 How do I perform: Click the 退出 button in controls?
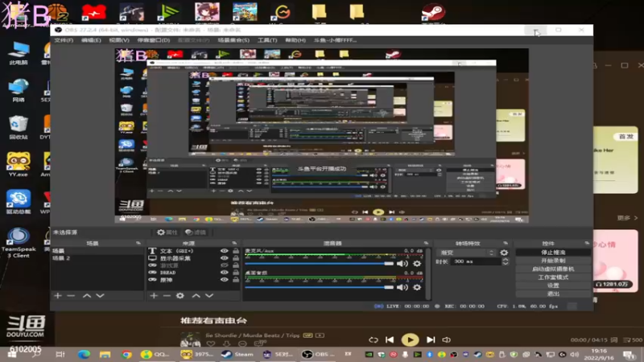click(553, 294)
